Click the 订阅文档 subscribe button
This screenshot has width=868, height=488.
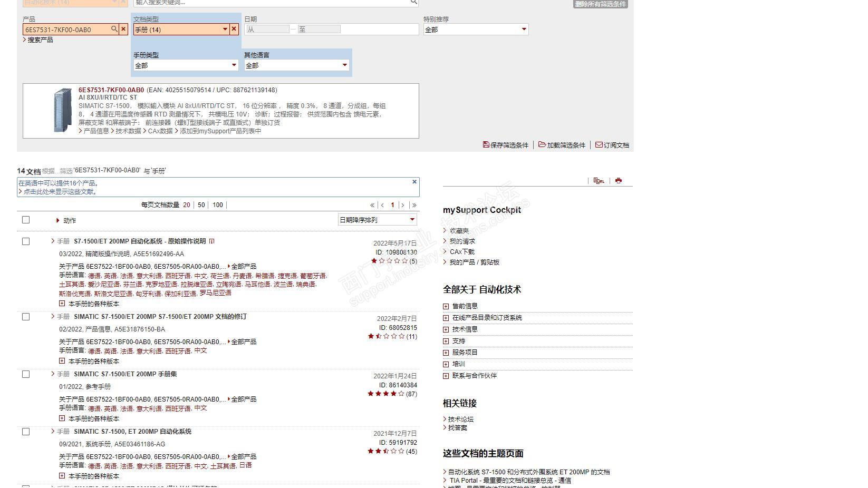pyautogui.click(x=612, y=145)
